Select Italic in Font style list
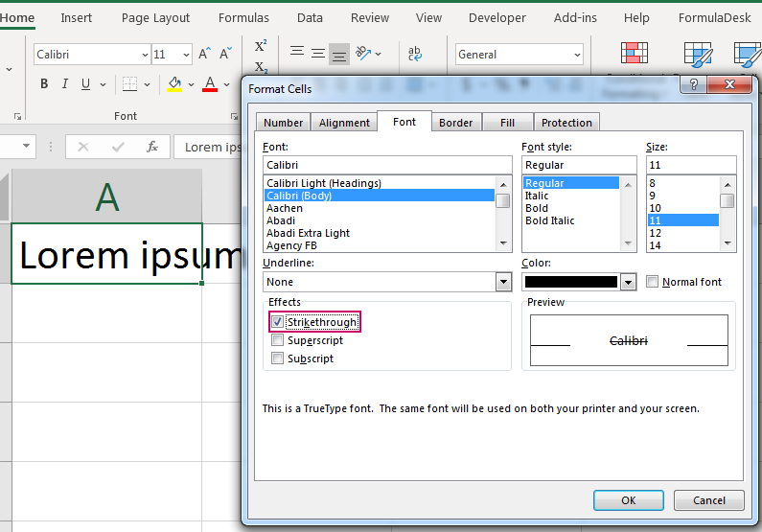 click(x=537, y=196)
